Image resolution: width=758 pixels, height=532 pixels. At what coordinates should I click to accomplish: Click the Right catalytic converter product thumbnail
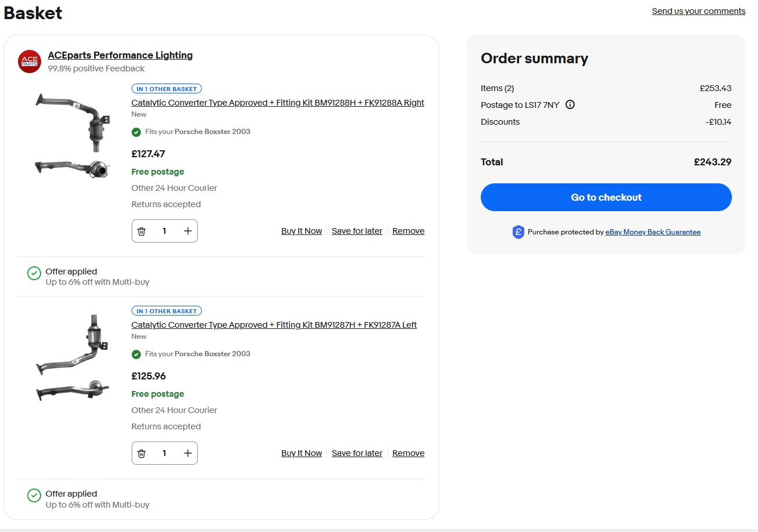click(72, 136)
